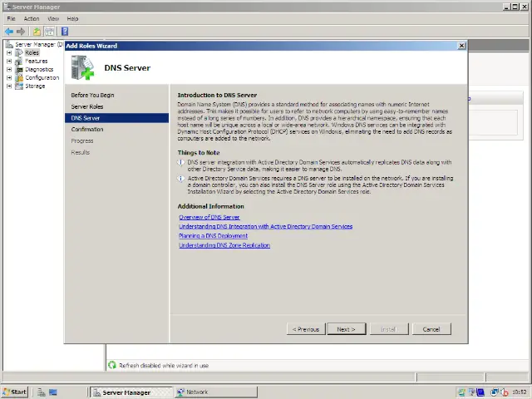Click second info icon about Active Directory
The height and width of the screenshot is (399, 532).
(x=181, y=179)
